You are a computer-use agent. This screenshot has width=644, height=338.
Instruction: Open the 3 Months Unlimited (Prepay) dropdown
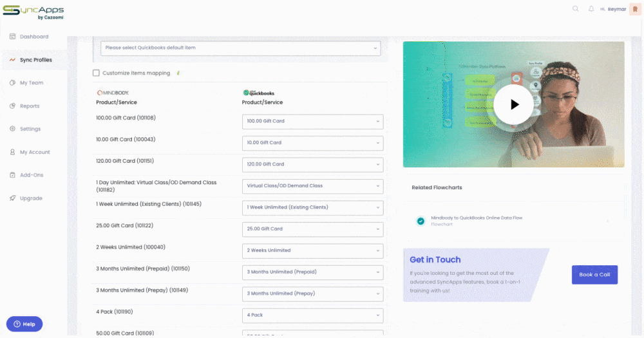[x=312, y=294]
